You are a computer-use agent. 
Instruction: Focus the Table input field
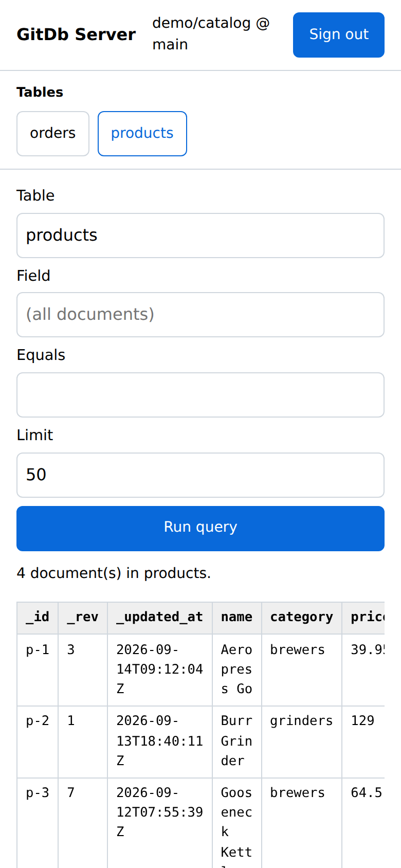pos(200,236)
